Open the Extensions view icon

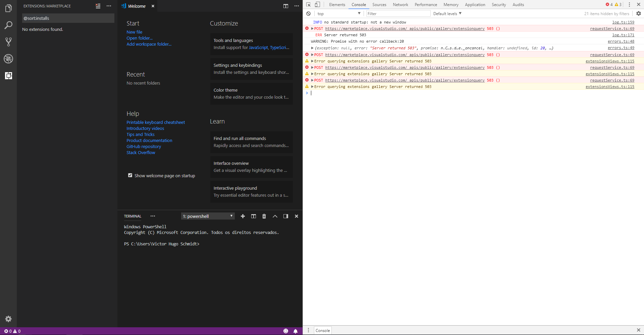pos(8,76)
